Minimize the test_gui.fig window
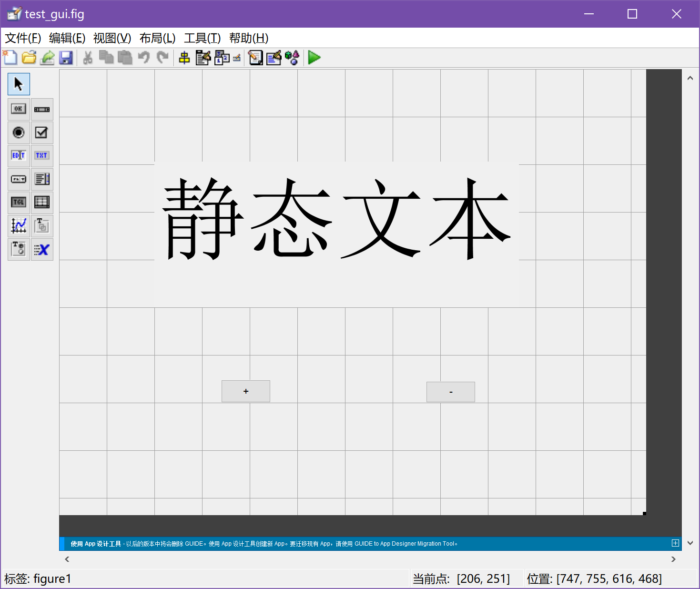700x589 pixels. pyautogui.click(x=589, y=14)
